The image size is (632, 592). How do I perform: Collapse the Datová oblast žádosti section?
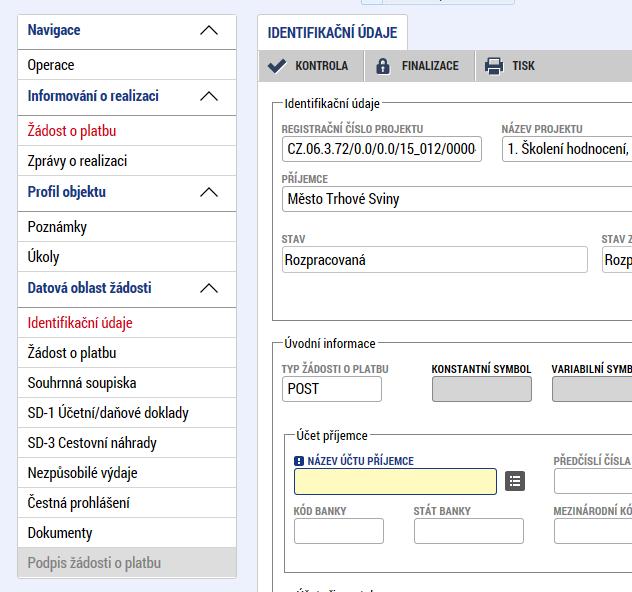point(209,288)
